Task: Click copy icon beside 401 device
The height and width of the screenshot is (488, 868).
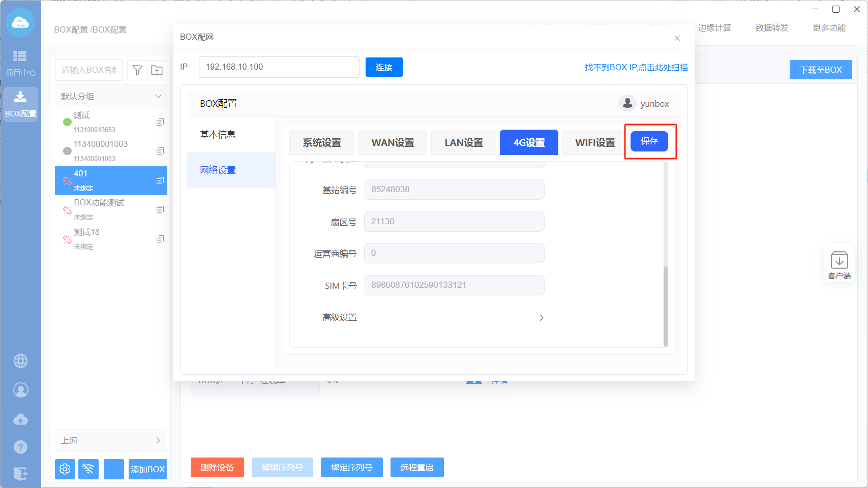Action: point(160,180)
